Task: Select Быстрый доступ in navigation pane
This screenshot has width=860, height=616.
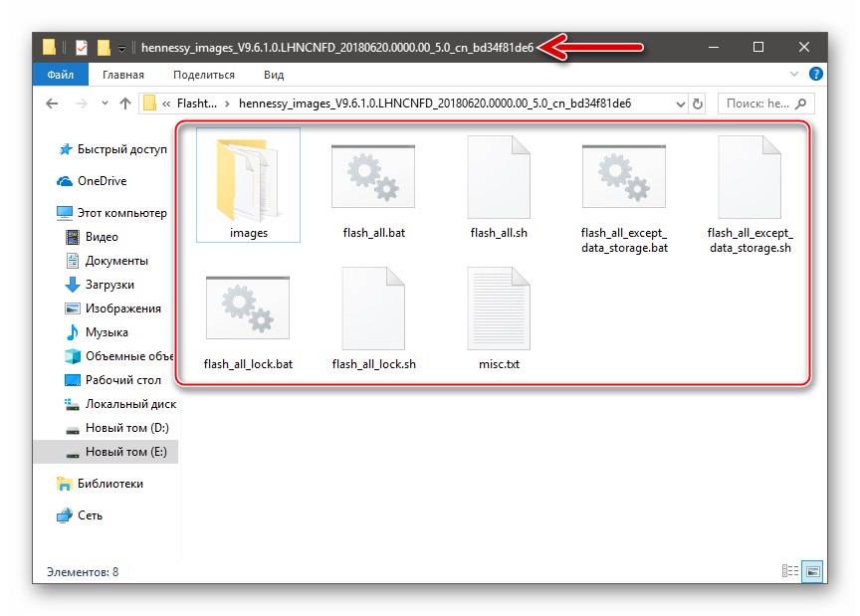Action: [113, 149]
